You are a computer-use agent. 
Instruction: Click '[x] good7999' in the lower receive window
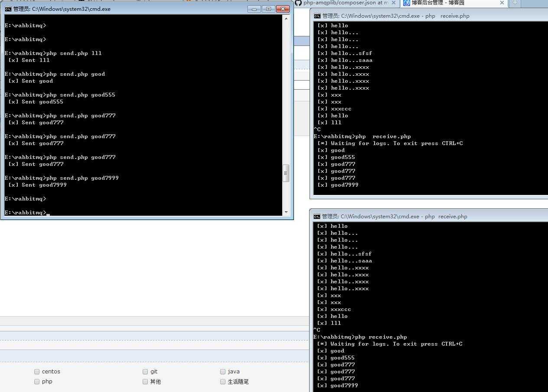point(337,386)
